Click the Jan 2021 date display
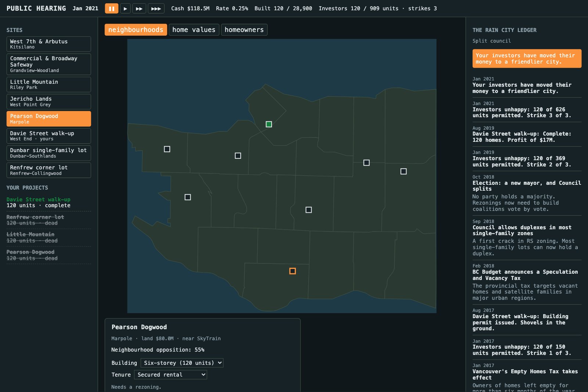Image resolution: width=588 pixels, height=392 pixels. pyautogui.click(x=85, y=8)
